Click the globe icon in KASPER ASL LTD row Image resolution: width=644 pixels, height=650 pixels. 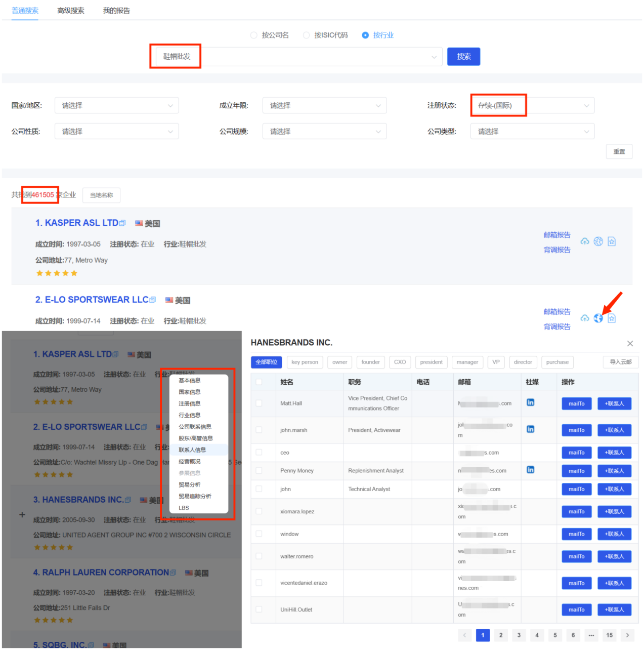pyautogui.click(x=598, y=241)
